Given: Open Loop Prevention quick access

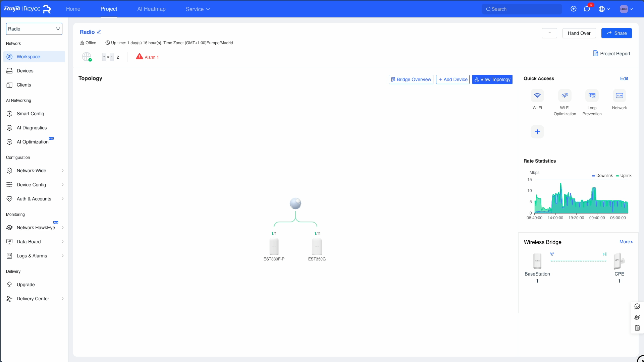Looking at the screenshot, I should point(592,96).
